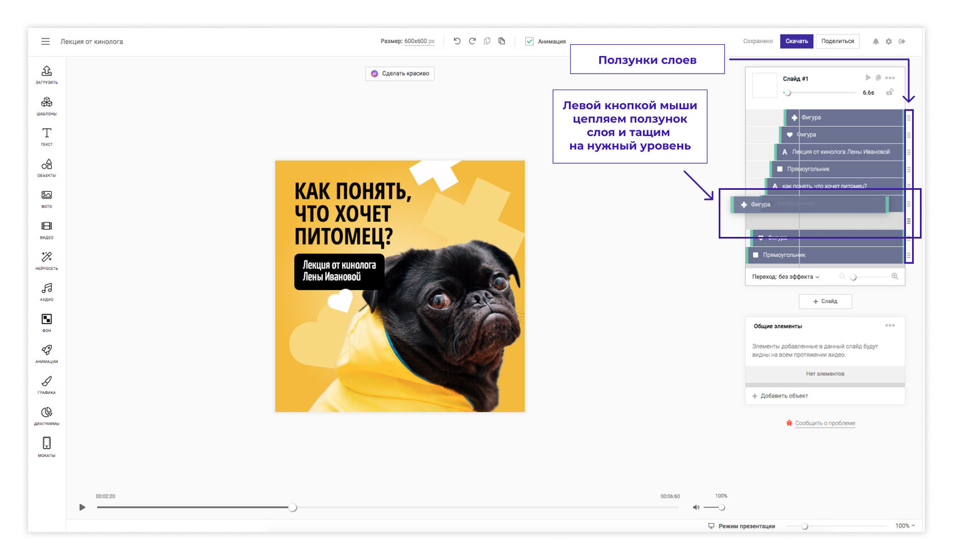The width and height of the screenshot is (953, 560).
Task: Click the redo arrow icon
Action: (x=472, y=41)
